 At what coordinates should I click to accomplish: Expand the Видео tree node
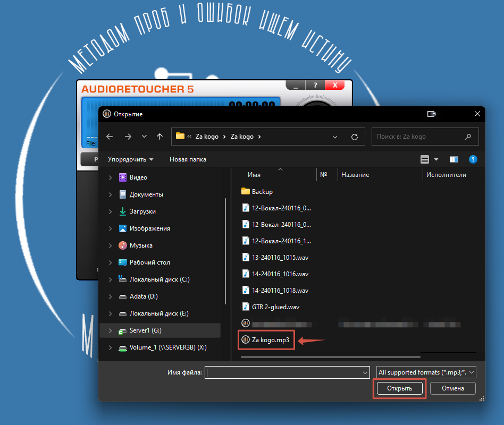110,177
